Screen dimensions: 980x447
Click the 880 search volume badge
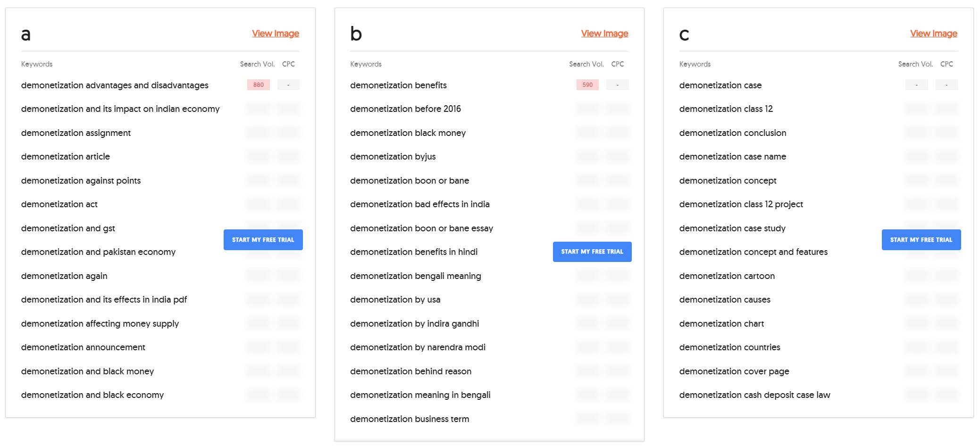tap(258, 84)
